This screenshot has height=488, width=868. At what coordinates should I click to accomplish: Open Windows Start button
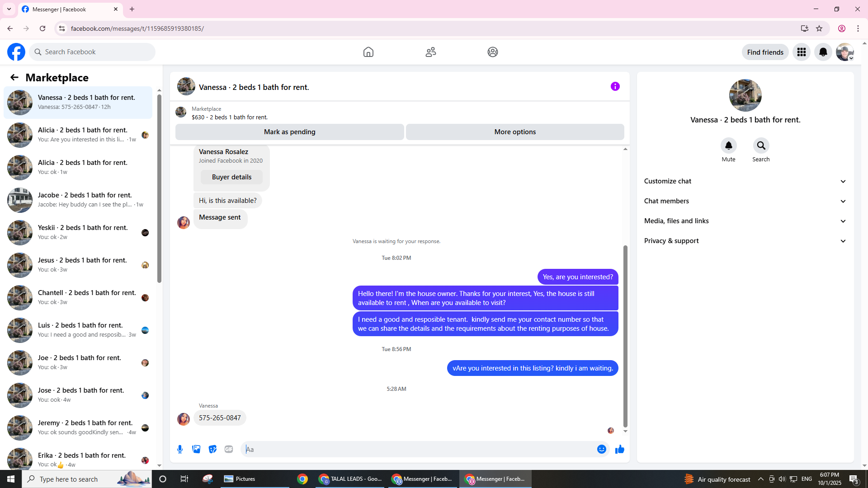click(11, 479)
